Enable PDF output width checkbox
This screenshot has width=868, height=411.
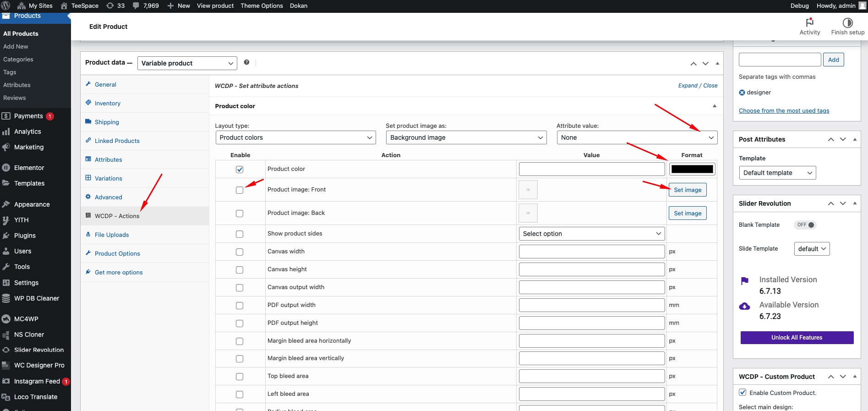click(240, 306)
